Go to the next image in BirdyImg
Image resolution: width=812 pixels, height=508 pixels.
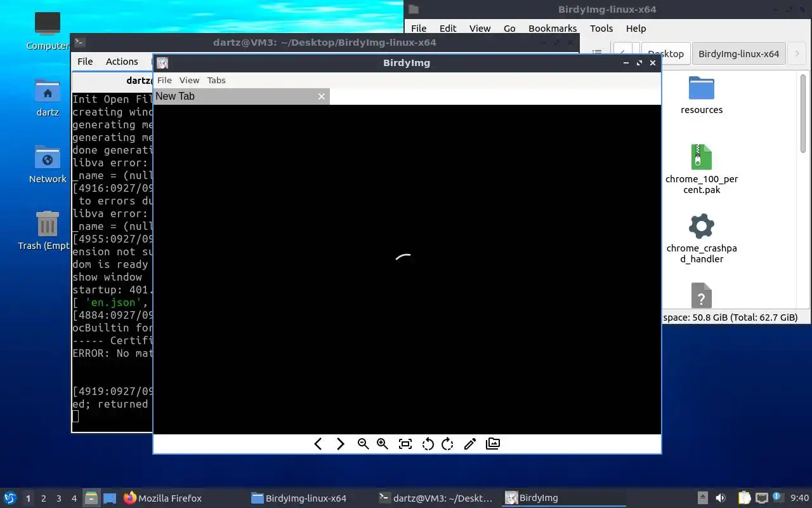pos(341,444)
